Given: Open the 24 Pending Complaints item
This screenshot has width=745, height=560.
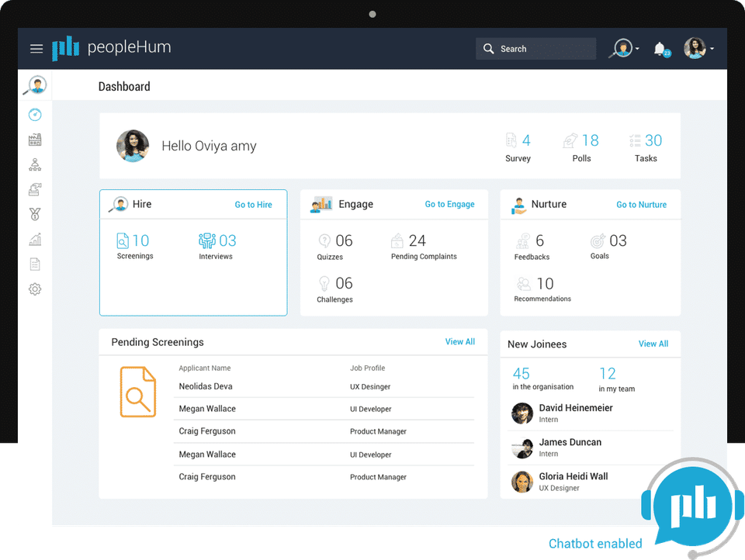Looking at the screenshot, I should coord(423,247).
